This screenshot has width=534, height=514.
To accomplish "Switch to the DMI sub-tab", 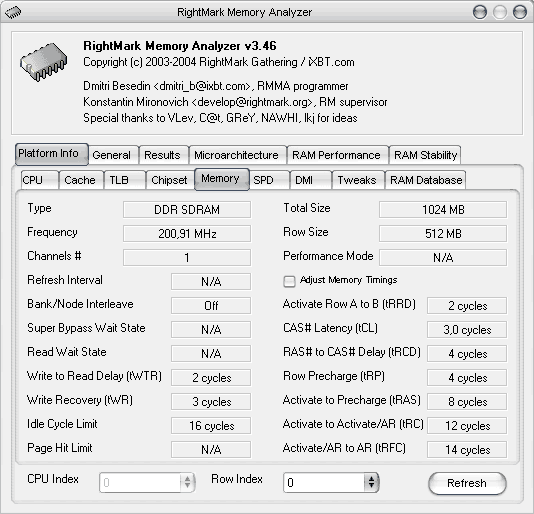I will (x=311, y=180).
